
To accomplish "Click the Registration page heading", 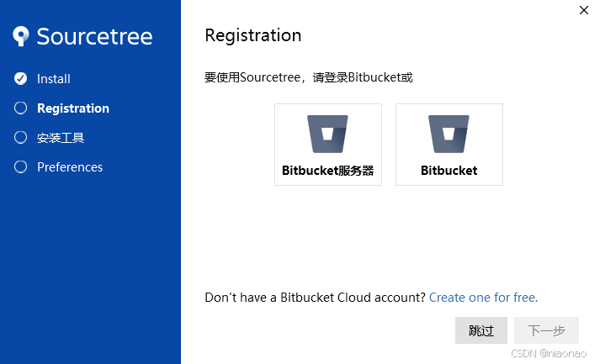I will [x=253, y=35].
